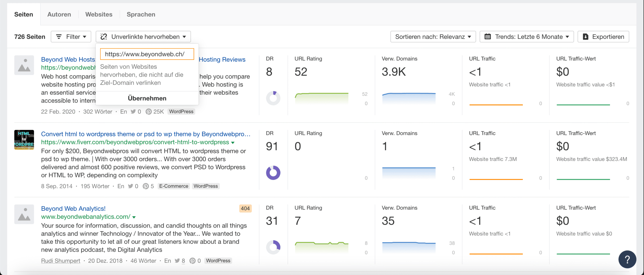Screen dimensions: 644x275
Task: Click Verw. Domains 35 trend chart
Action: click(409, 248)
